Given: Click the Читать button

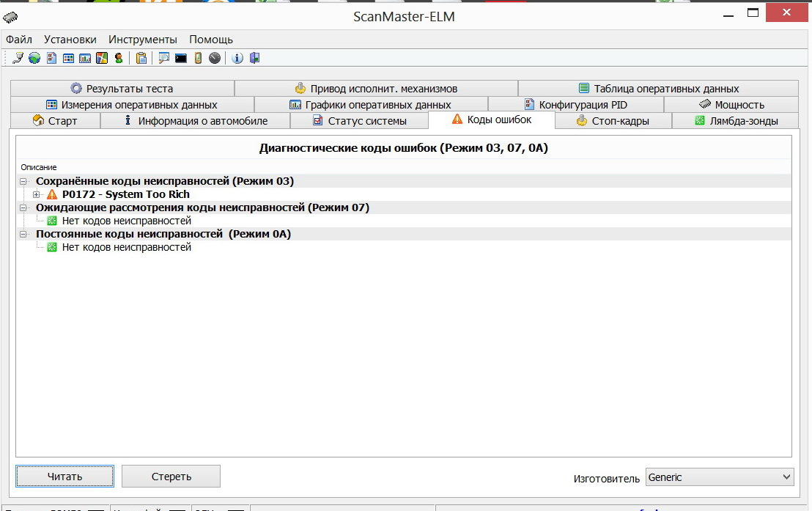Looking at the screenshot, I should (x=64, y=477).
